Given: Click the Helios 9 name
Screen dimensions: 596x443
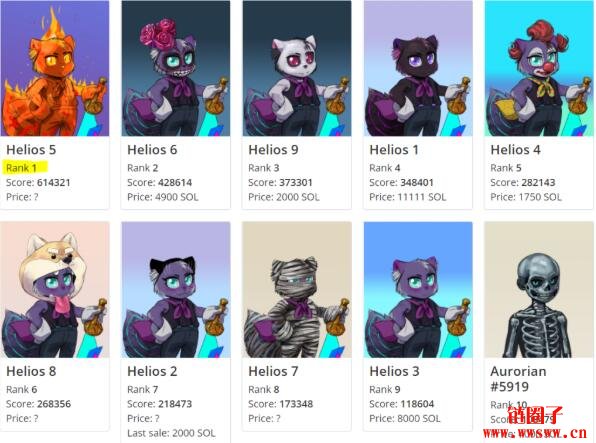Looking at the screenshot, I should click(273, 150).
